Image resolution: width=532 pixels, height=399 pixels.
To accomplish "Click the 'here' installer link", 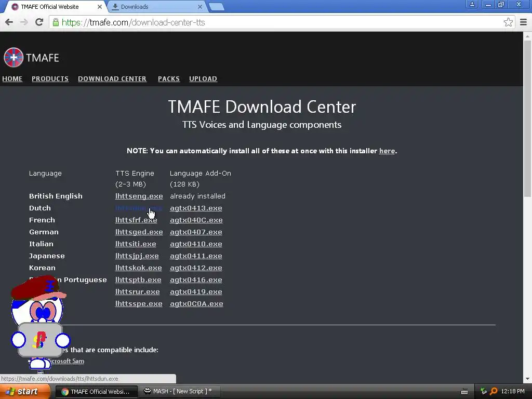I will [387, 151].
